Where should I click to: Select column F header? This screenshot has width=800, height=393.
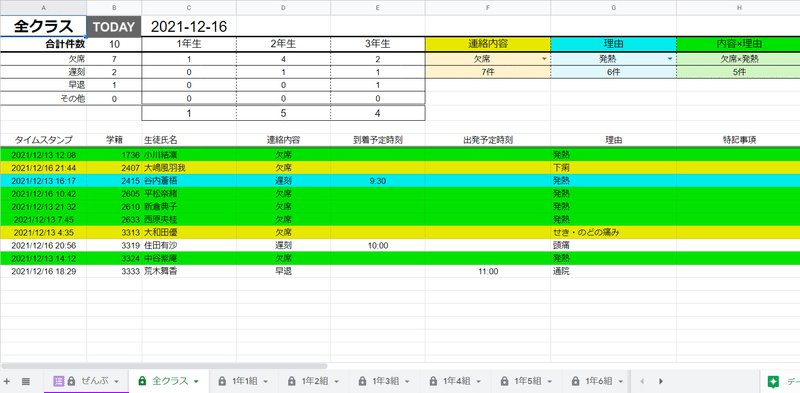488,8
